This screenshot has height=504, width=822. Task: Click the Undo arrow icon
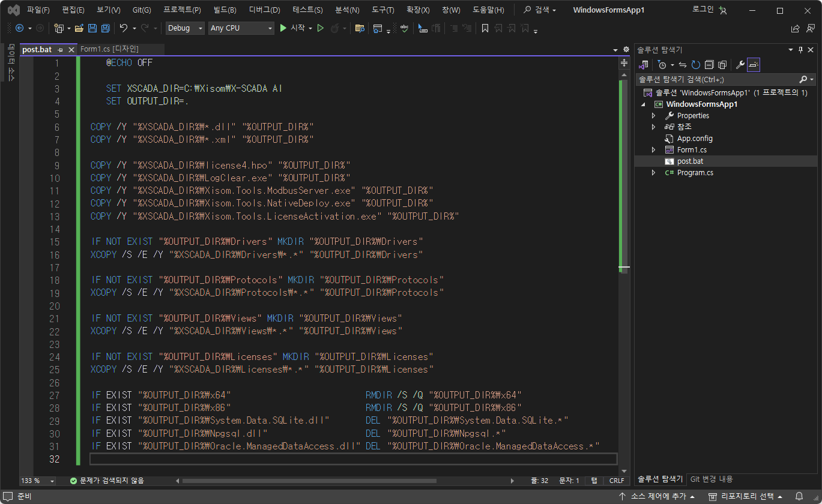click(x=123, y=28)
